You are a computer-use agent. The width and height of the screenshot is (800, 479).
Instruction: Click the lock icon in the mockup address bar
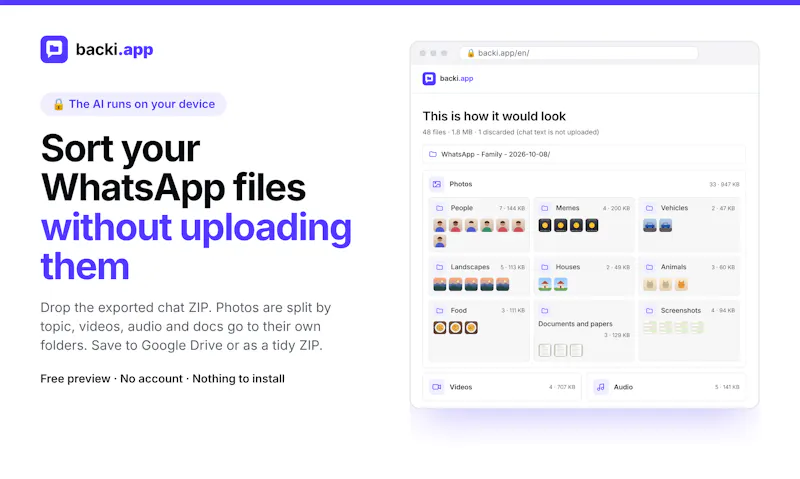click(470, 53)
